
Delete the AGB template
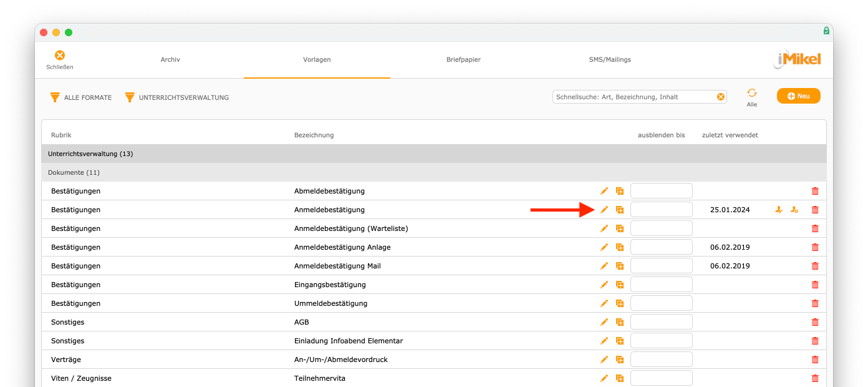815,322
